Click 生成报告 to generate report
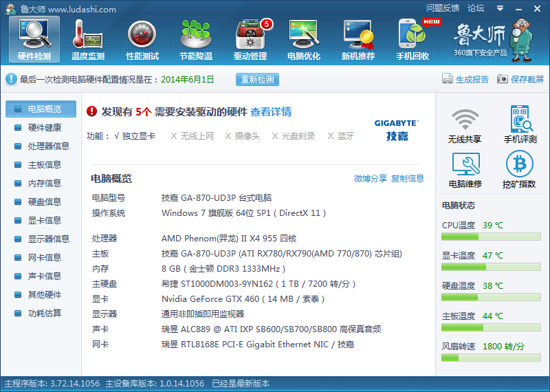 (465, 79)
